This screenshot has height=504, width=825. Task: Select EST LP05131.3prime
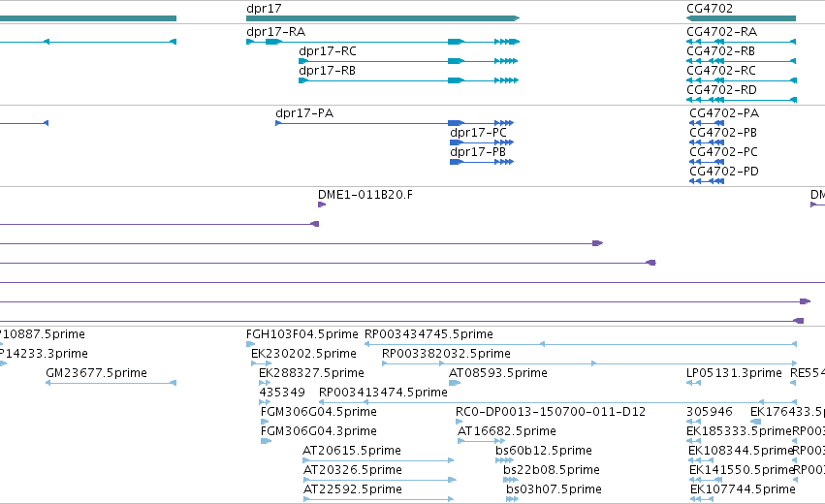(x=734, y=373)
